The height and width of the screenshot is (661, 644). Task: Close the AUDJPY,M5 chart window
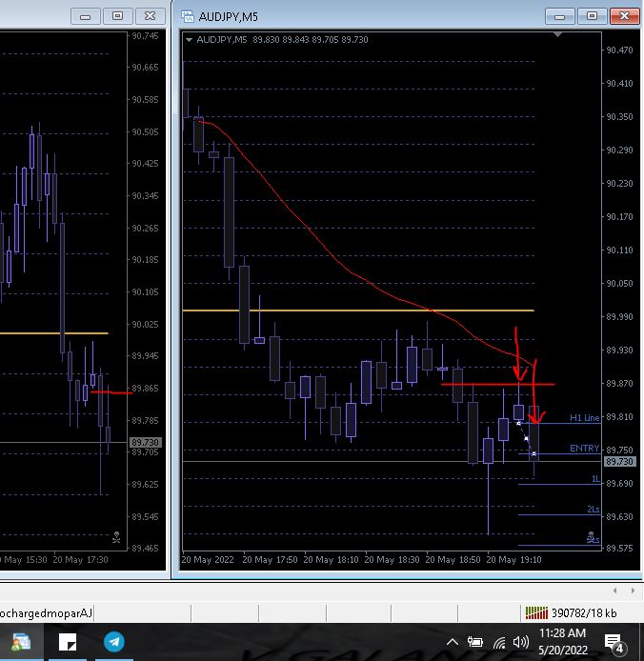pyautogui.click(x=625, y=16)
